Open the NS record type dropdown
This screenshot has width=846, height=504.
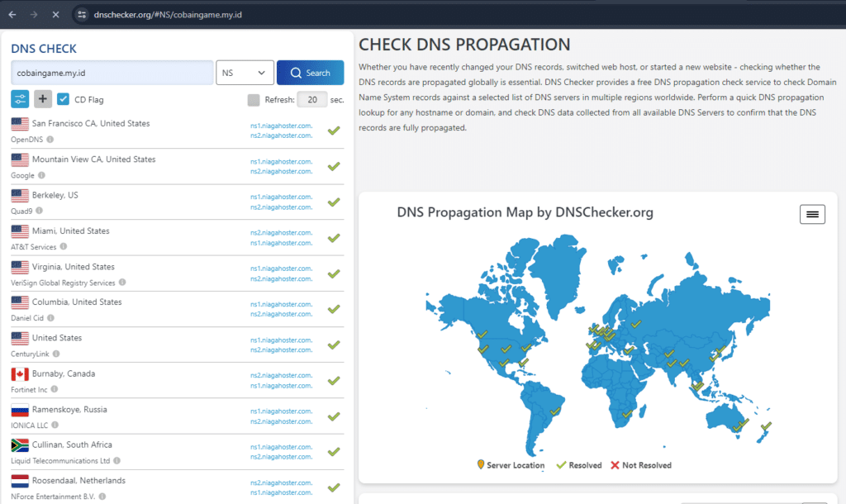click(245, 73)
